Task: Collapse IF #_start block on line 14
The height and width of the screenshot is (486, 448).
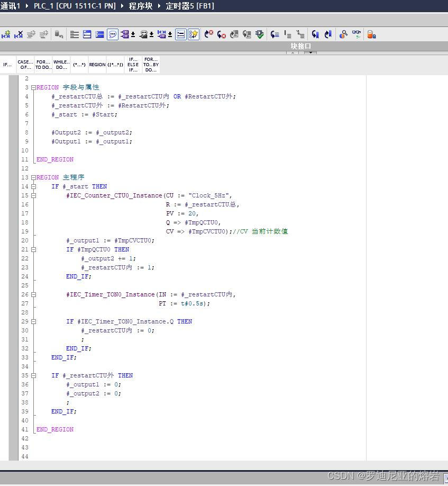Action: tap(33, 186)
